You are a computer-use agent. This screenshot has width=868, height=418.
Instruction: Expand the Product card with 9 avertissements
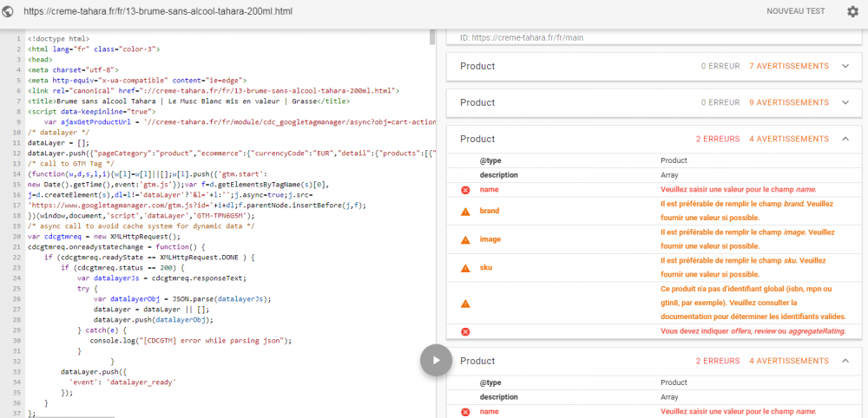pos(845,103)
